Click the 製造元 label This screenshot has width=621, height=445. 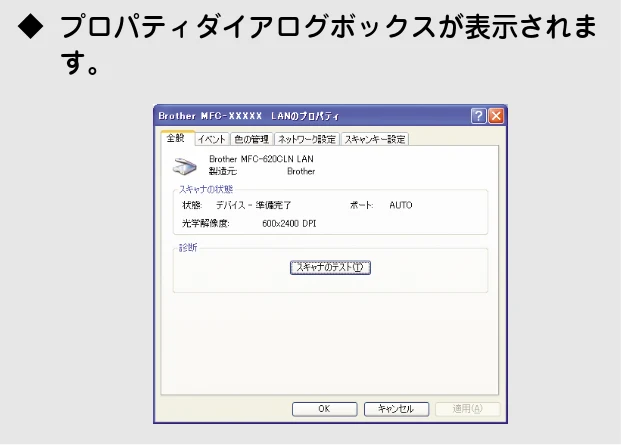click(223, 171)
